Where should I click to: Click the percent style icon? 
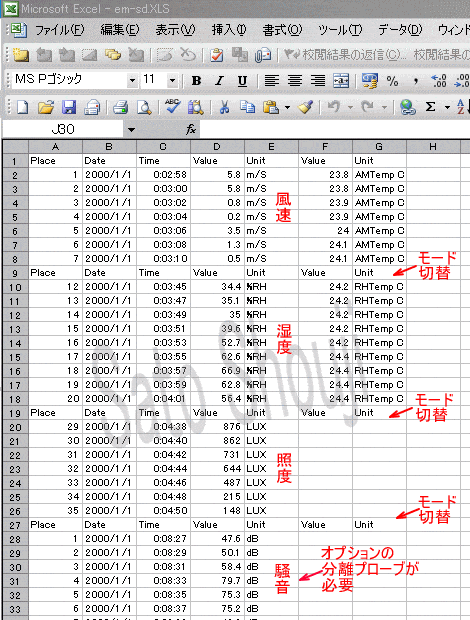tap(392, 81)
